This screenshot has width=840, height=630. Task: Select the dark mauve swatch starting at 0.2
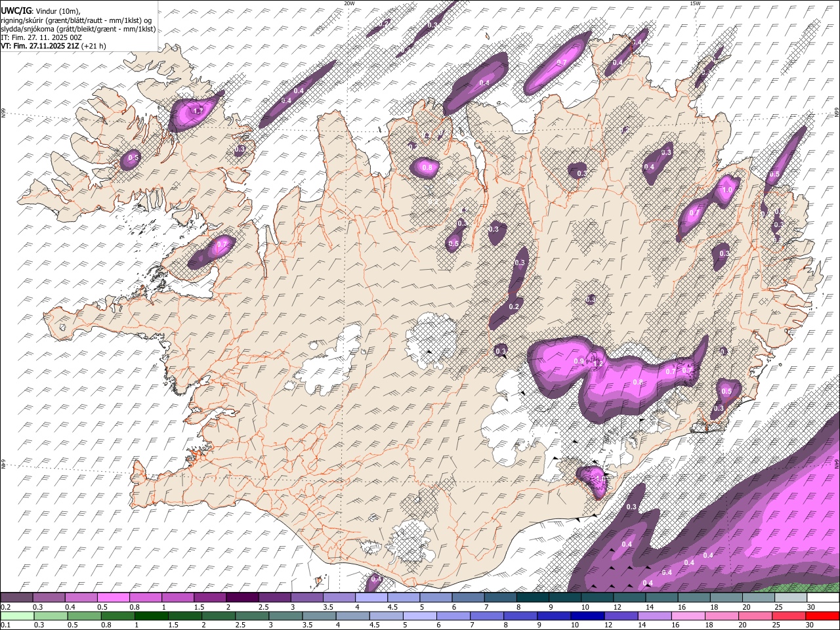pyautogui.click(x=16, y=597)
